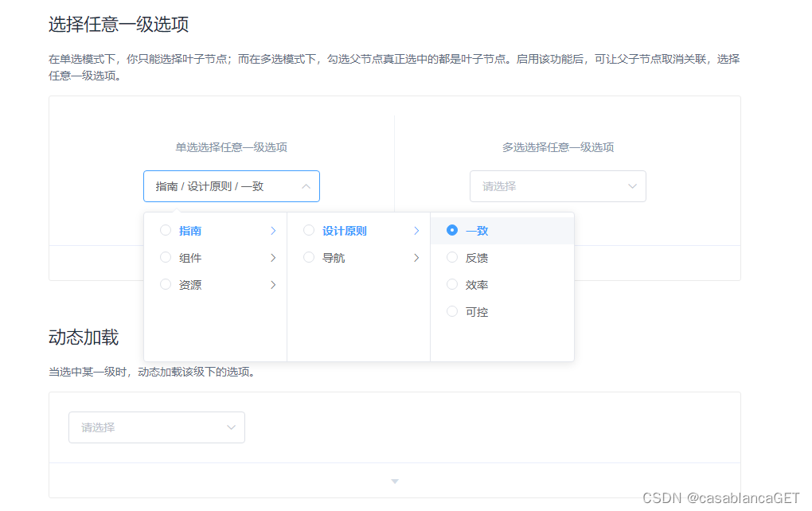Expand the 资源 option via its arrow
The image size is (812, 511).
[273, 284]
